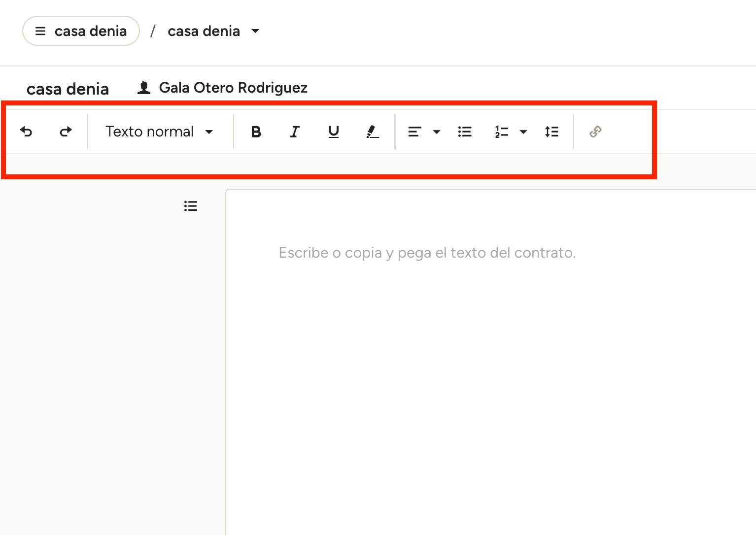Toggle italic formatting
Image resolution: width=756 pixels, height=535 pixels.
[295, 132]
